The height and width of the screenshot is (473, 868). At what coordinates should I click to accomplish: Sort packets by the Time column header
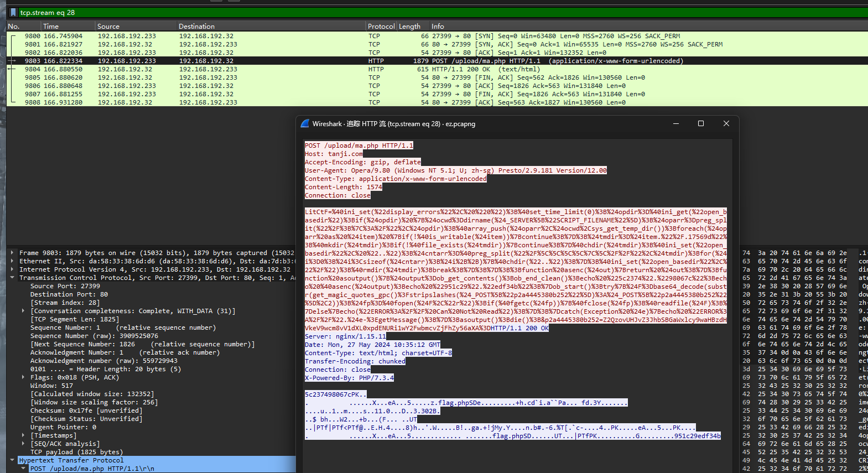coord(51,26)
